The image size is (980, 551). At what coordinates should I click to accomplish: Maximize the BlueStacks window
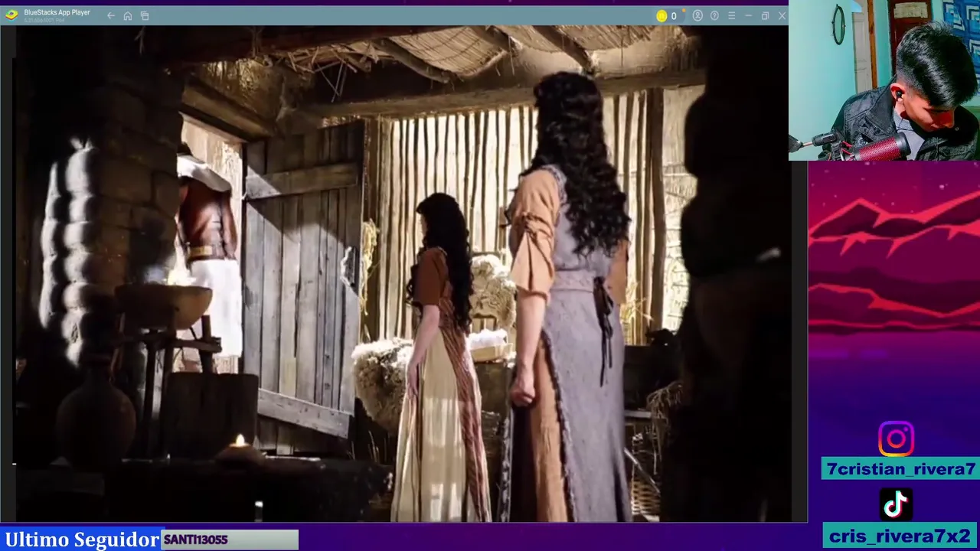tap(765, 15)
